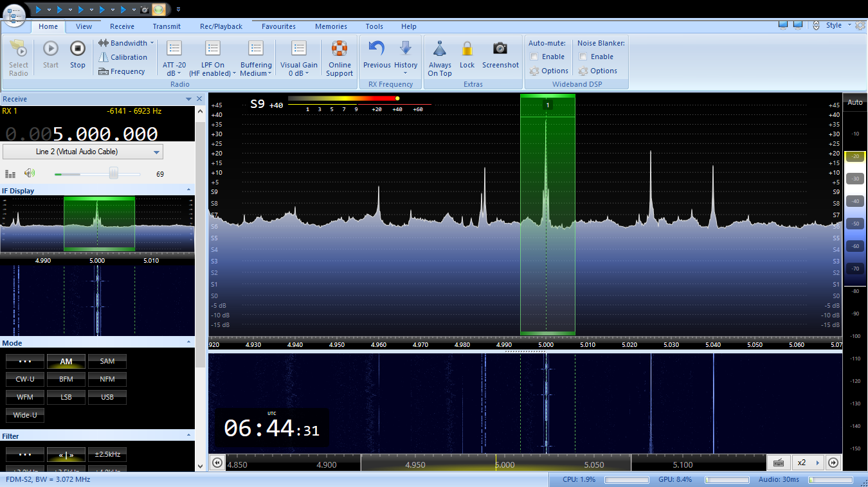Click the speaker mute icon
Viewport: 868px width, 487px height.
29,173
